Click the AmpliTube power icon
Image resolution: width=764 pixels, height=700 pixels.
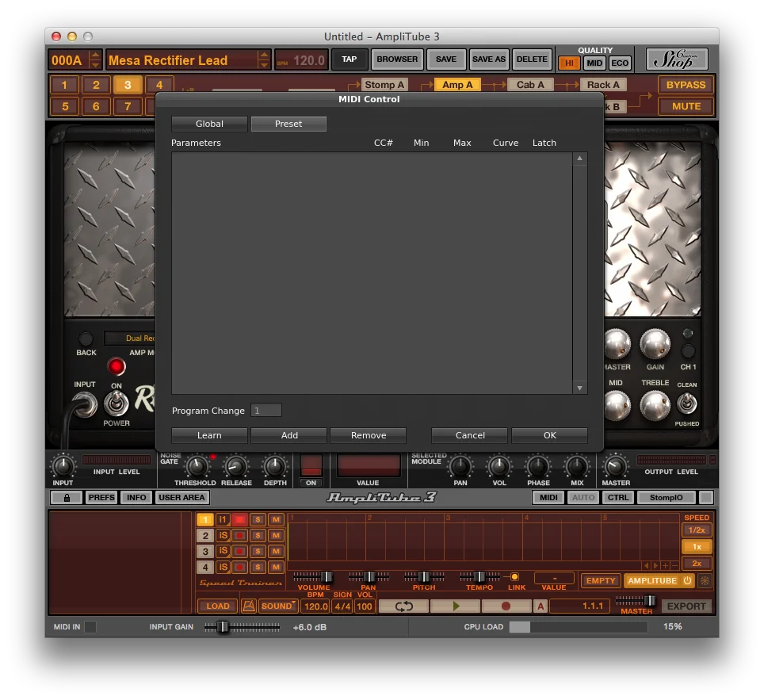[687, 581]
